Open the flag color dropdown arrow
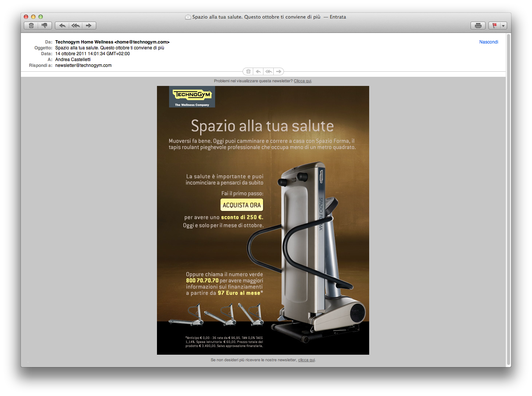The image size is (532, 396). click(503, 26)
